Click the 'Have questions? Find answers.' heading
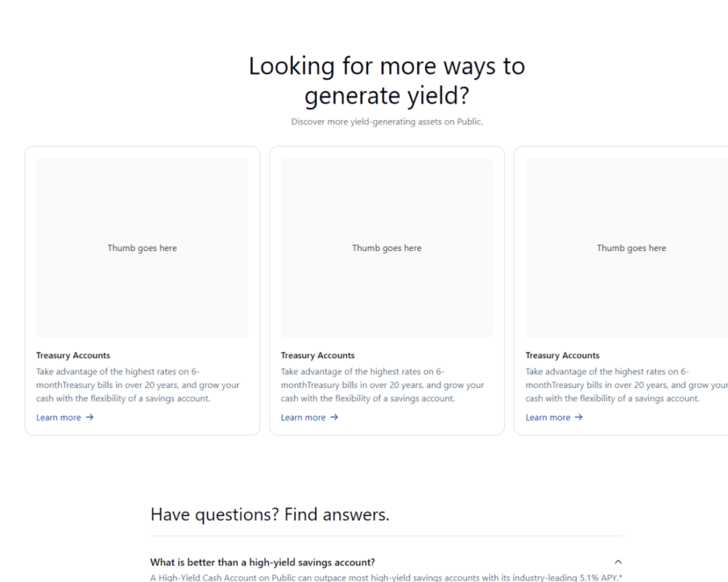 tap(270, 514)
